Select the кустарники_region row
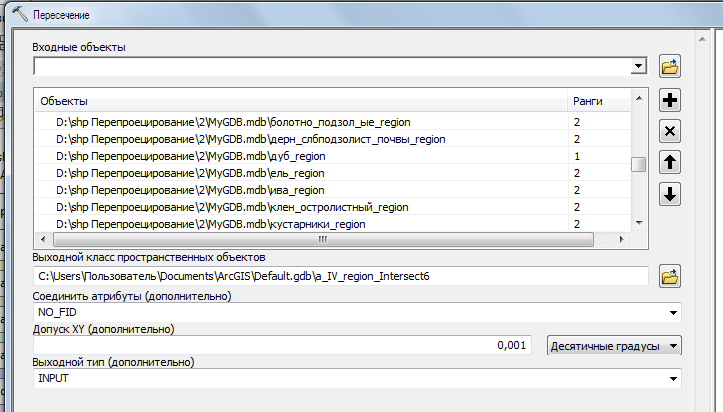The height and width of the screenshot is (412, 723). 332,224
